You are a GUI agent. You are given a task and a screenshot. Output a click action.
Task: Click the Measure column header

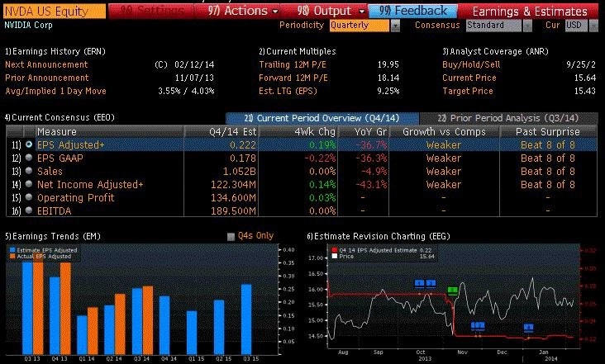(57, 132)
